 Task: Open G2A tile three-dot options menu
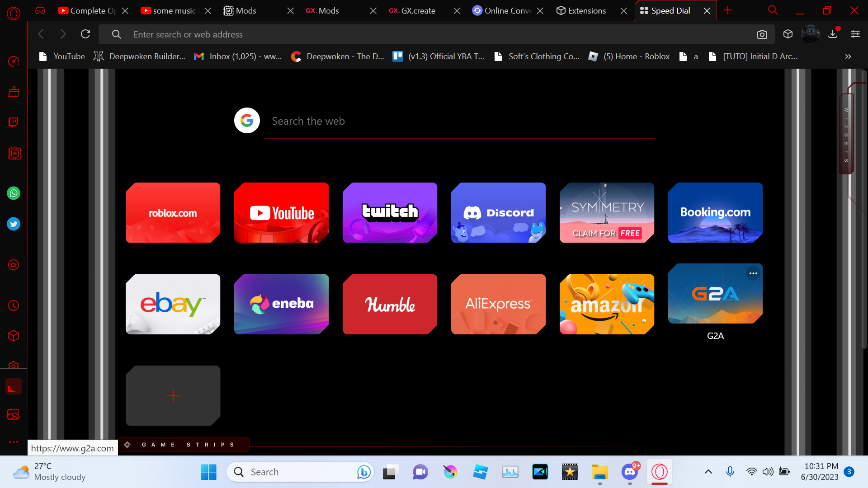click(753, 273)
